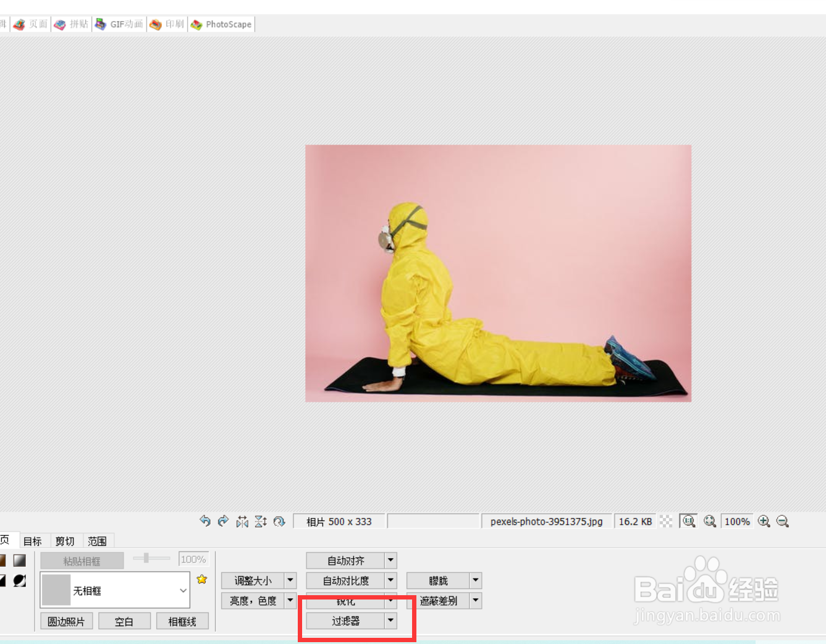Click the 圆边照片 round photo button
Screen dimensions: 826x644
tap(66, 621)
